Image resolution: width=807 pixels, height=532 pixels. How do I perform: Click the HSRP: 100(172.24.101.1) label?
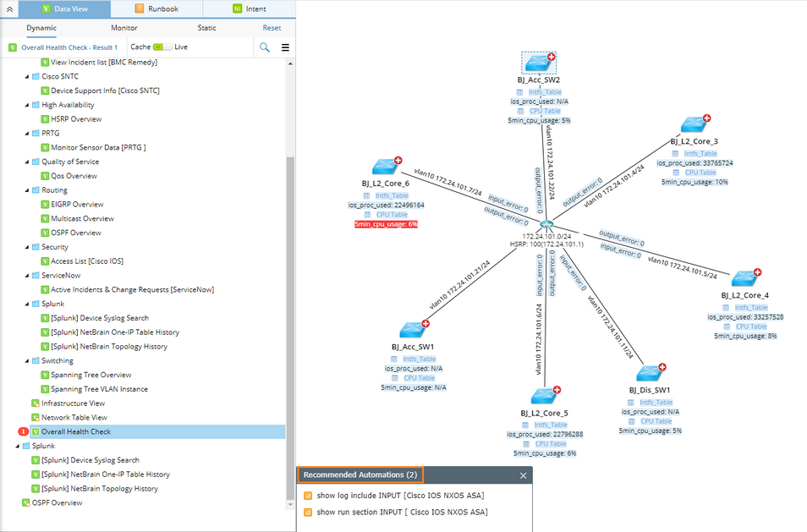point(546,244)
